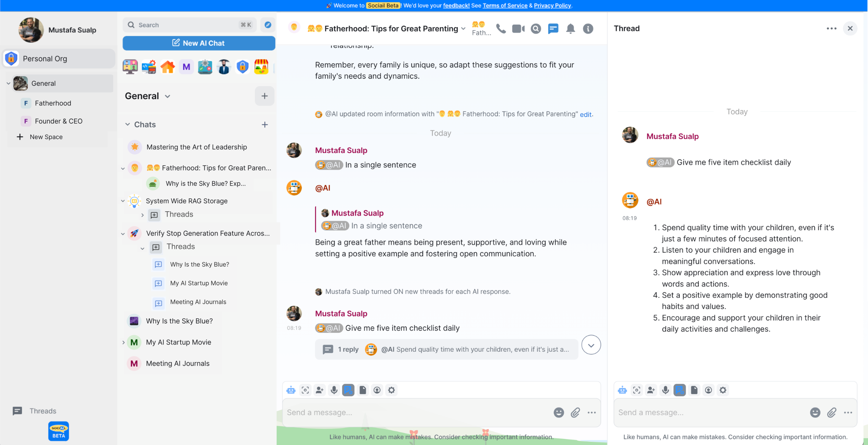The height and width of the screenshot is (445, 868).
Task: Open General dropdown next to heading
Action: click(167, 96)
